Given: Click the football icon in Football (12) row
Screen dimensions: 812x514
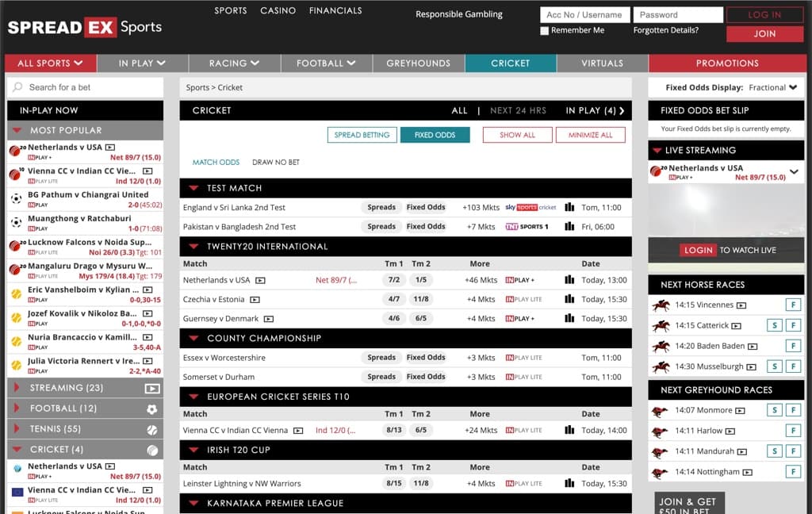Looking at the screenshot, I should click(x=151, y=409).
